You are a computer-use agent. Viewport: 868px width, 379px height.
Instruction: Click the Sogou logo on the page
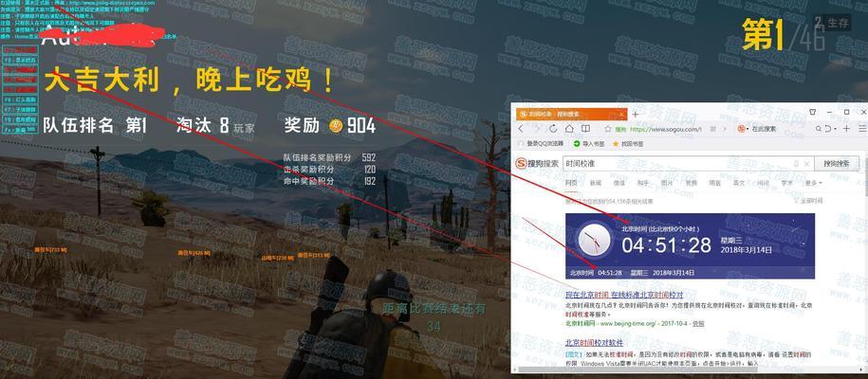pos(537,164)
